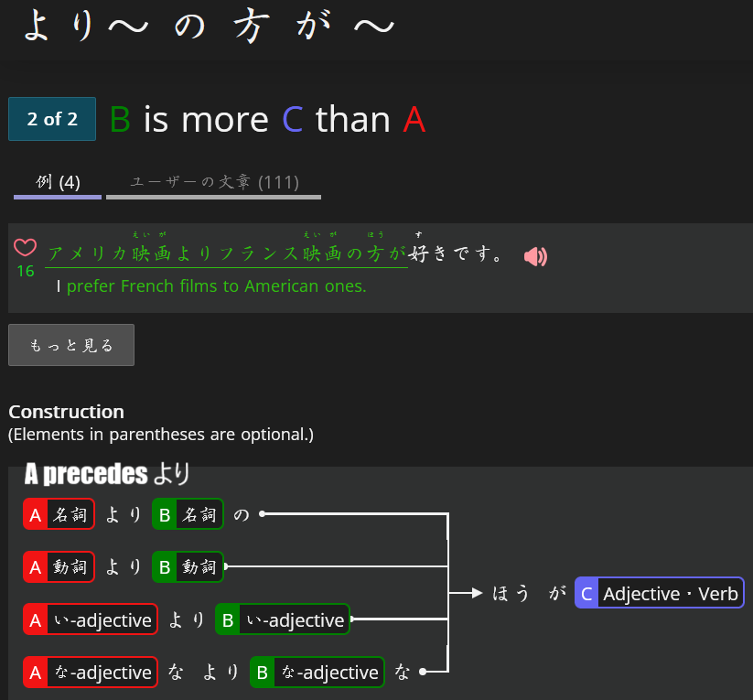The image size is (753, 700).
Task: Switch to the 例 (4) tab
Action: pyautogui.click(x=58, y=183)
